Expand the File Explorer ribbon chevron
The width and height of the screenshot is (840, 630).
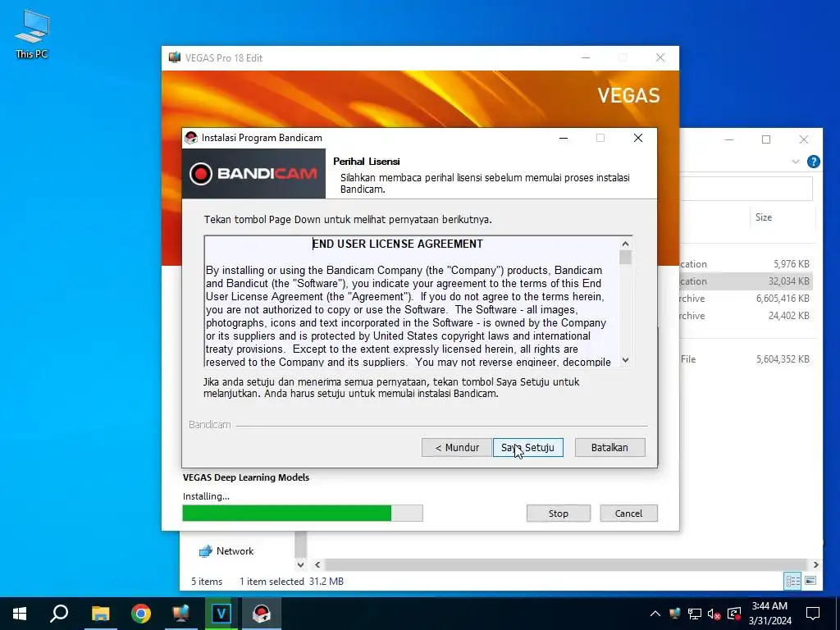pos(796,162)
